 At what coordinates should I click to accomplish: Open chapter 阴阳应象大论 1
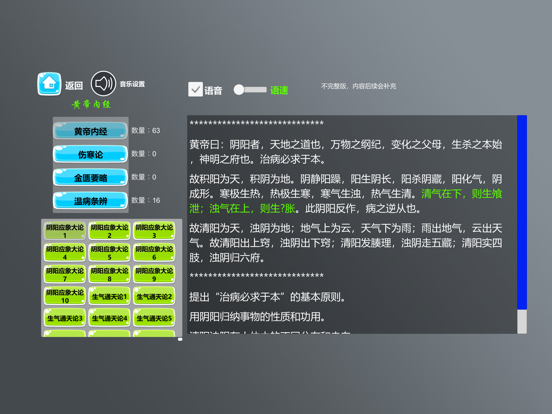pyautogui.click(x=65, y=231)
